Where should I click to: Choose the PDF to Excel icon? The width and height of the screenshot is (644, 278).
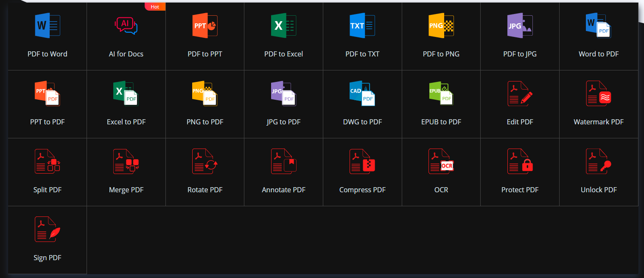(x=283, y=25)
